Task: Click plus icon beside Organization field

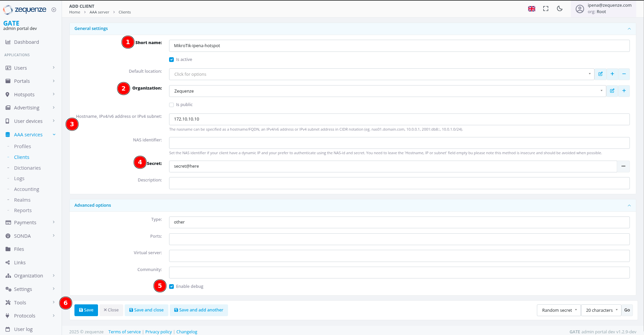Action: pyautogui.click(x=624, y=91)
